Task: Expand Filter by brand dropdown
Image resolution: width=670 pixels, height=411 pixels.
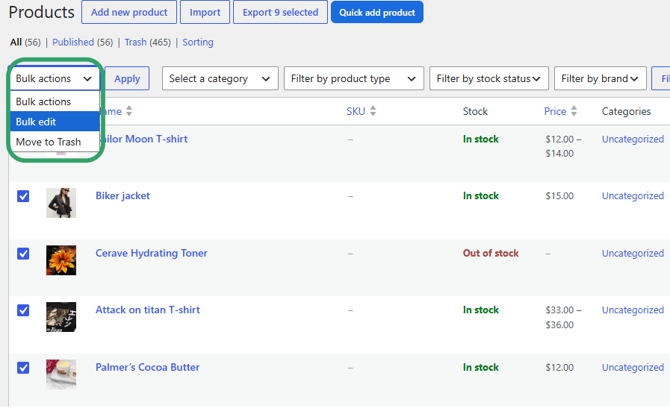Action: pos(600,79)
